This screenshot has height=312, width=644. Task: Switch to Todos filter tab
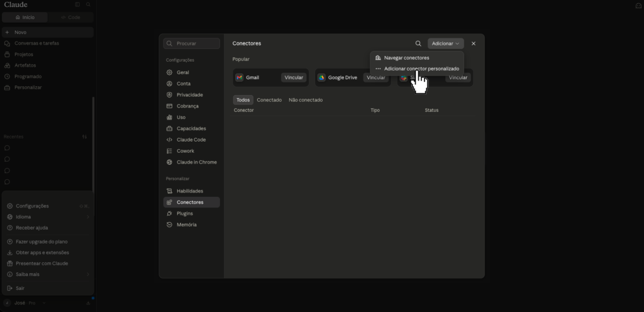[243, 100]
